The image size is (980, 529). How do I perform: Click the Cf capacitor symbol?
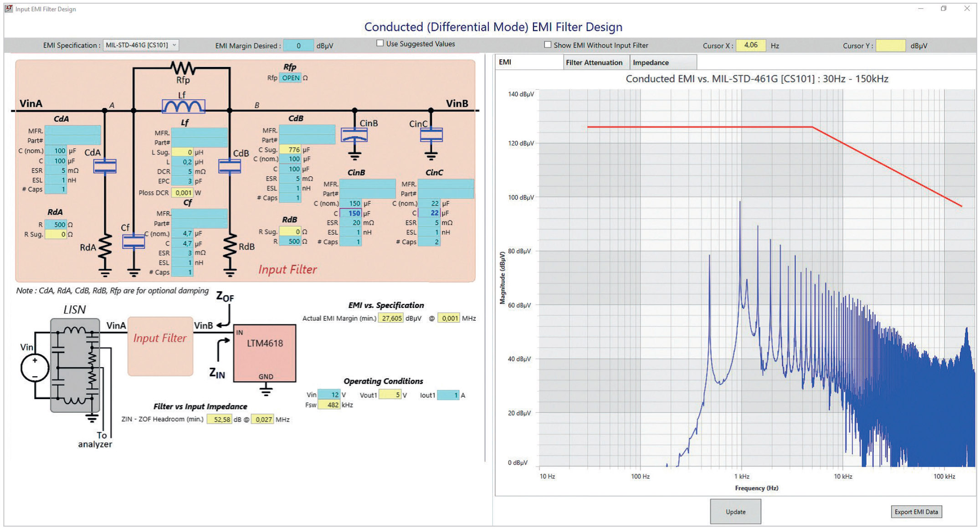point(133,241)
